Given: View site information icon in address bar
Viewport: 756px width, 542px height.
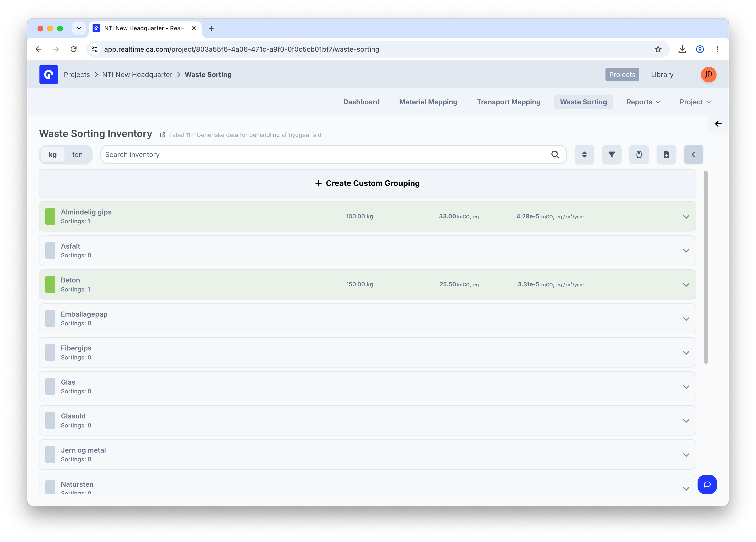Looking at the screenshot, I should pos(94,49).
